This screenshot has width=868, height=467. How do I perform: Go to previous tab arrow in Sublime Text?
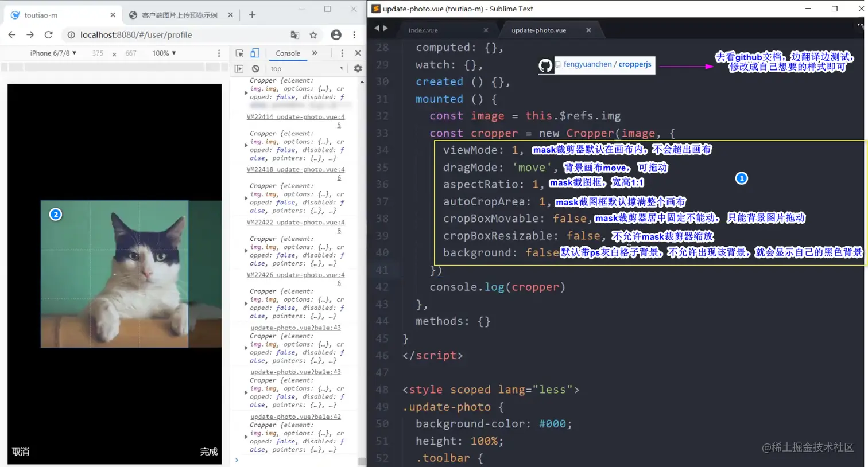coord(377,28)
